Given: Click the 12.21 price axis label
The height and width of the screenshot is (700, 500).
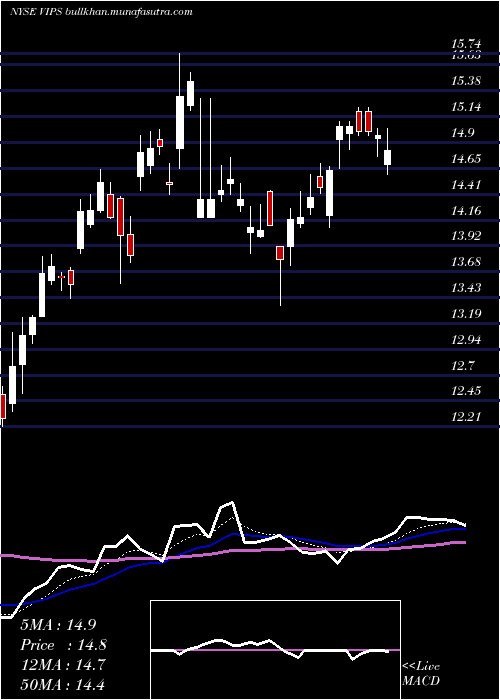Looking at the screenshot, I should coord(466,417).
